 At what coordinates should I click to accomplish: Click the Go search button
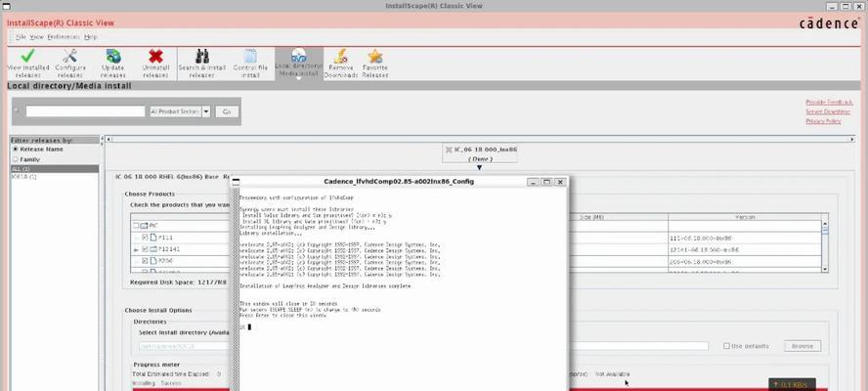pyautogui.click(x=227, y=111)
